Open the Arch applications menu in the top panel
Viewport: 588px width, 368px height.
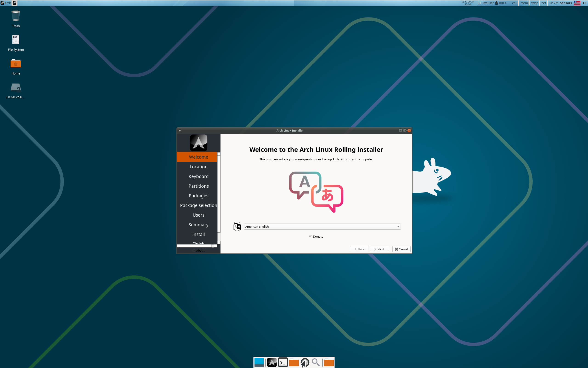coord(6,3)
